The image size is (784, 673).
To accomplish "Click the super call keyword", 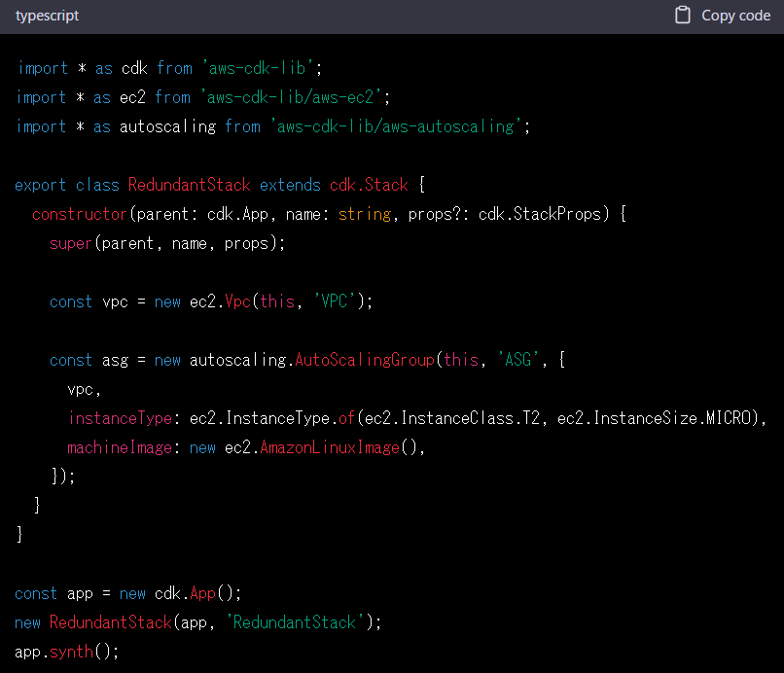I will click(71, 243).
